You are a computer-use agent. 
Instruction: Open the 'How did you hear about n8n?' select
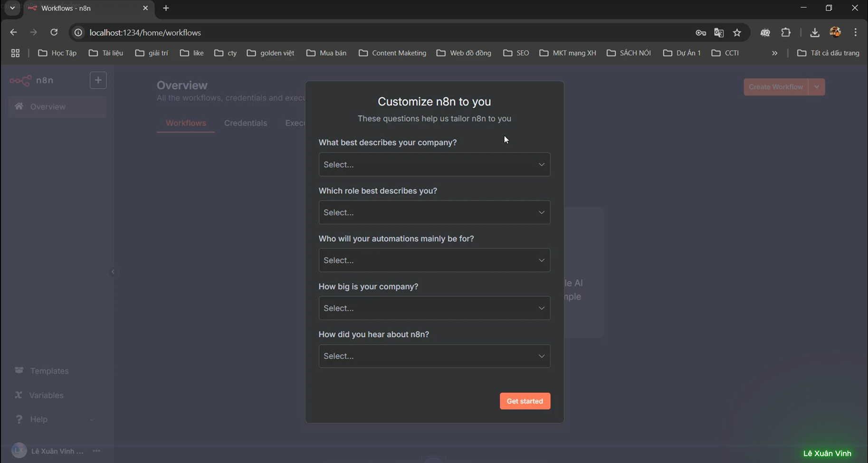pyautogui.click(x=434, y=356)
